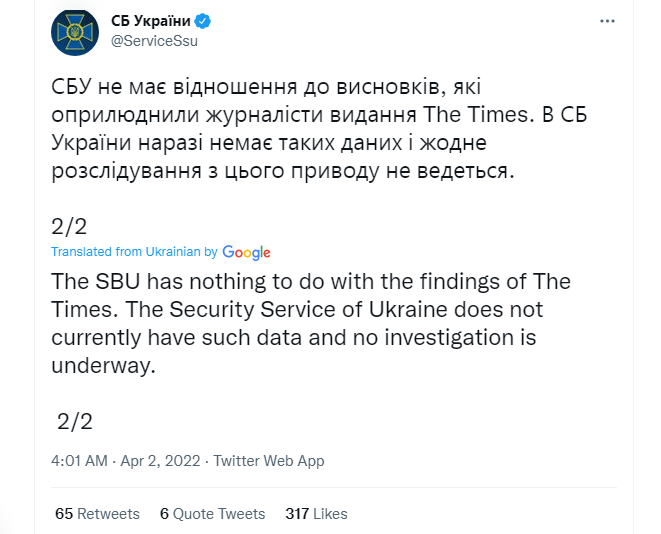The width and height of the screenshot is (661, 534).
Task: Open the 4:01 AM · Apr 2, 2022 timestamp
Action: pos(125,461)
